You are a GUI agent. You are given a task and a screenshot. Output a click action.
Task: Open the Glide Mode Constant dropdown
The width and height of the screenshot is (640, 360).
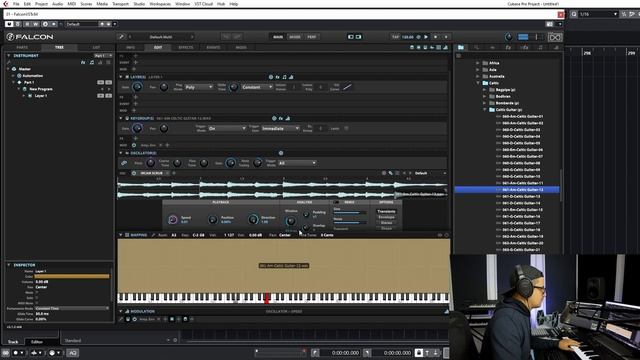257,87
